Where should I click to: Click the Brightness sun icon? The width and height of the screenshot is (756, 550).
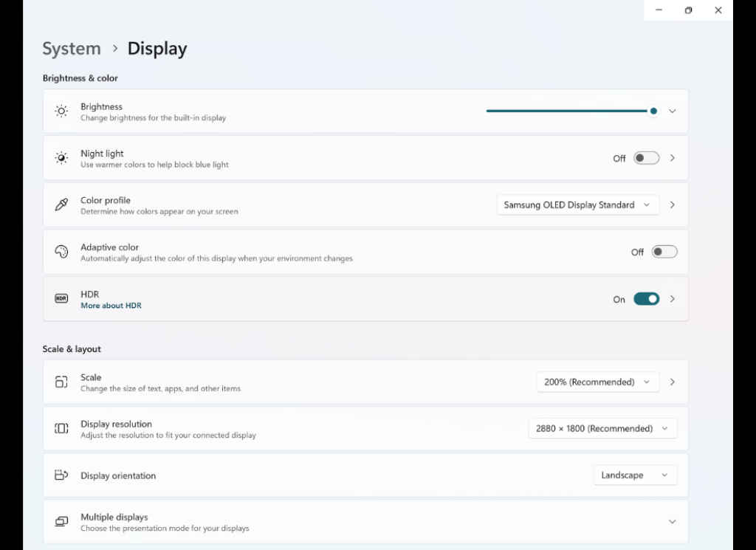point(61,111)
